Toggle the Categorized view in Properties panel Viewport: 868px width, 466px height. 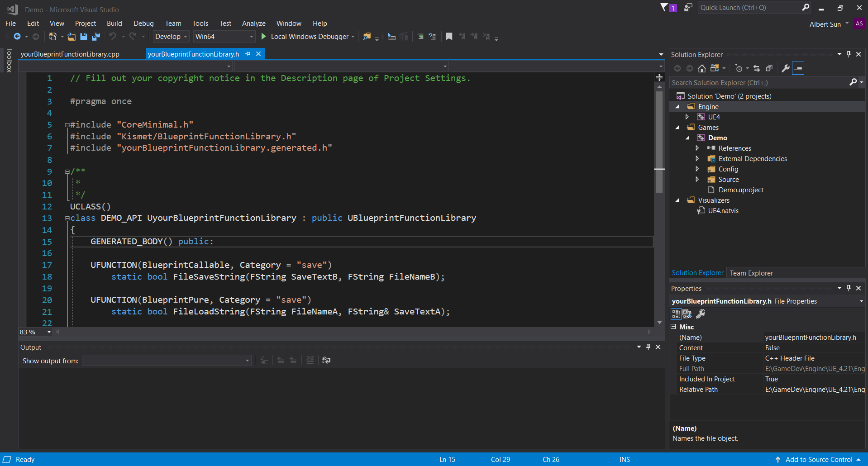point(676,314)
